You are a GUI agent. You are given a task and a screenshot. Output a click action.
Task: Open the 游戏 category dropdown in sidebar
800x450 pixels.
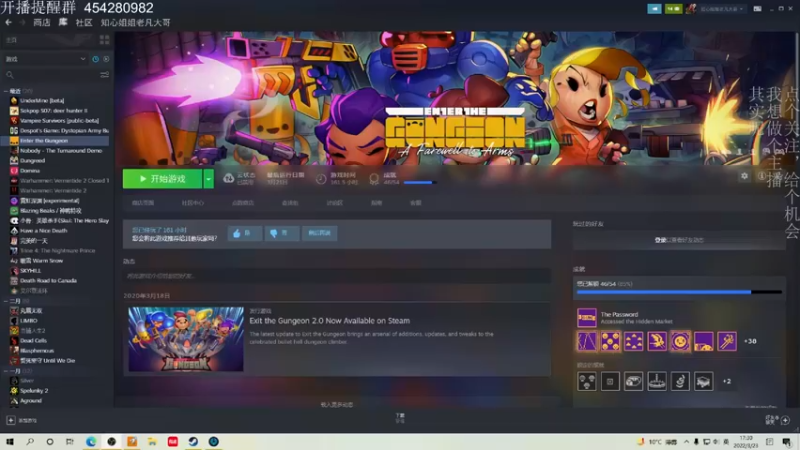[45, 59]
